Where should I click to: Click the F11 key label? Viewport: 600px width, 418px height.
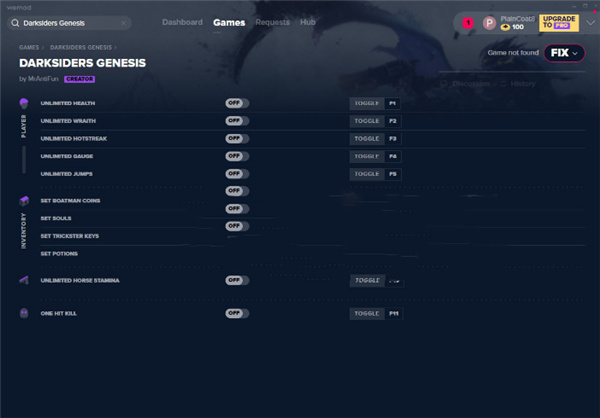(x=394, y=314)
